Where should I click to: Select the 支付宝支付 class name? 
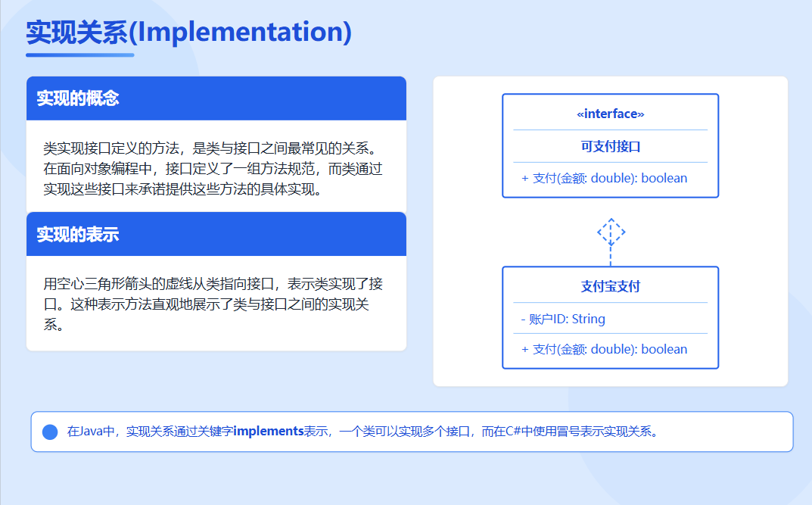(611, 286)
